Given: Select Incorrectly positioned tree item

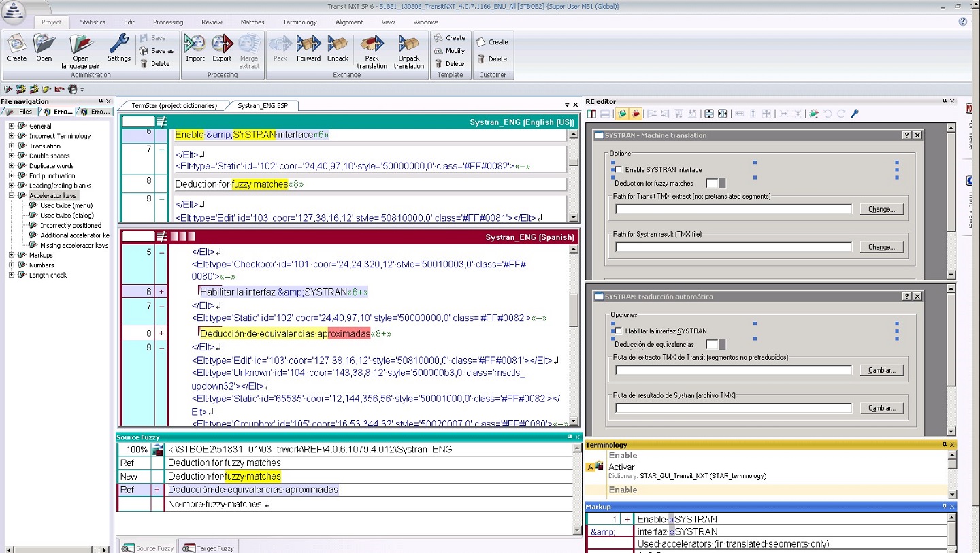Looking at the screenshot, I should 71,225.
